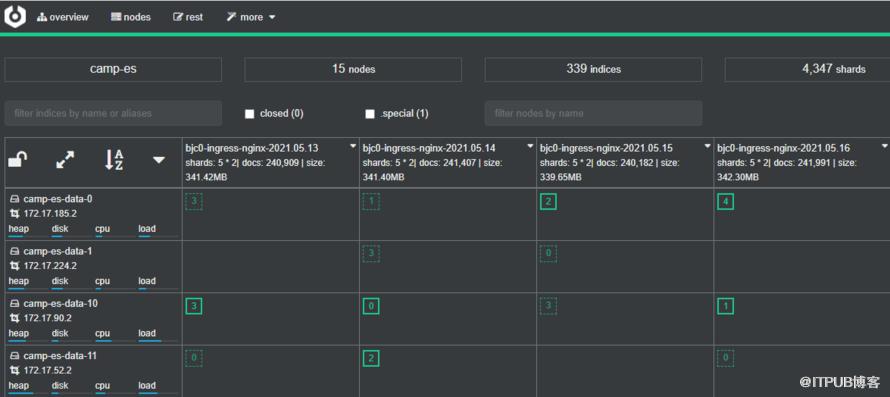Click IP address 172.17.90.2

pos(48,318)
